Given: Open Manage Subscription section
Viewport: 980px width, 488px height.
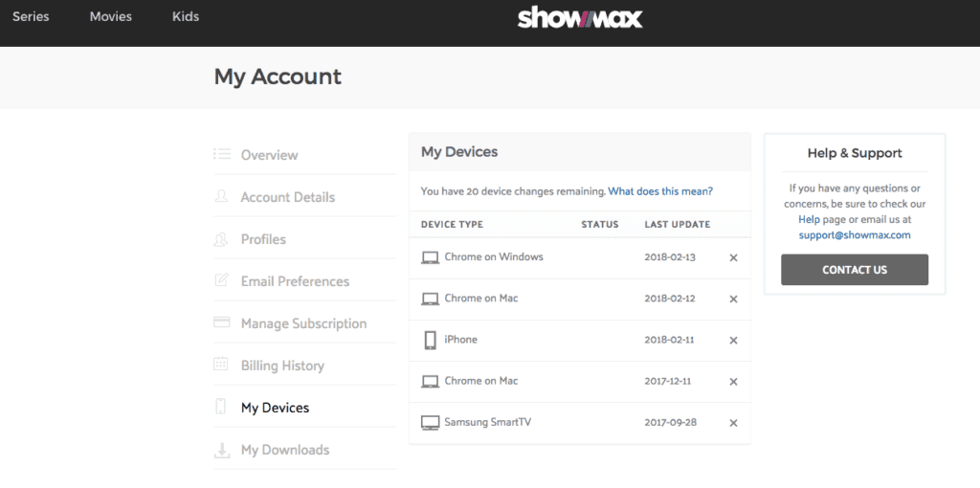Looking at the screenshot, I should 303,323.
